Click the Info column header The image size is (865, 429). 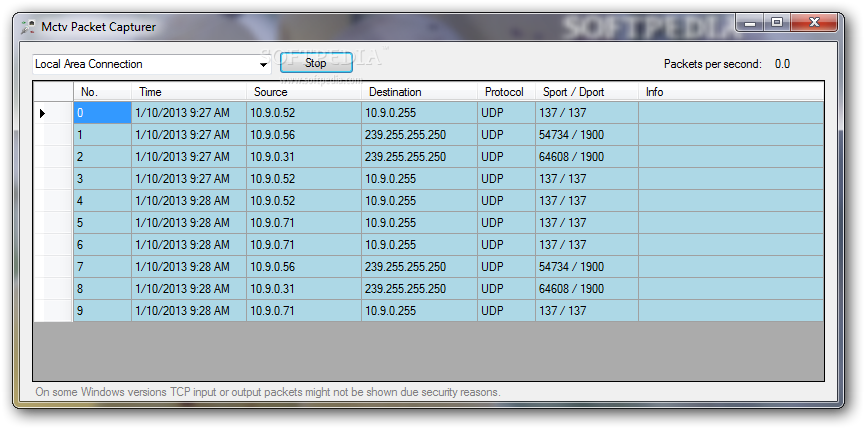[x=731, y=92]
